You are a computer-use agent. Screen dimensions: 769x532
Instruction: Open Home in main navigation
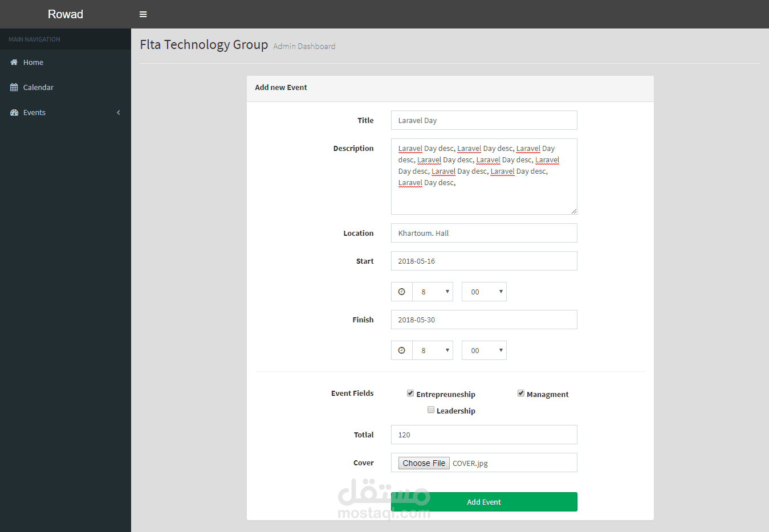(66, 62)
